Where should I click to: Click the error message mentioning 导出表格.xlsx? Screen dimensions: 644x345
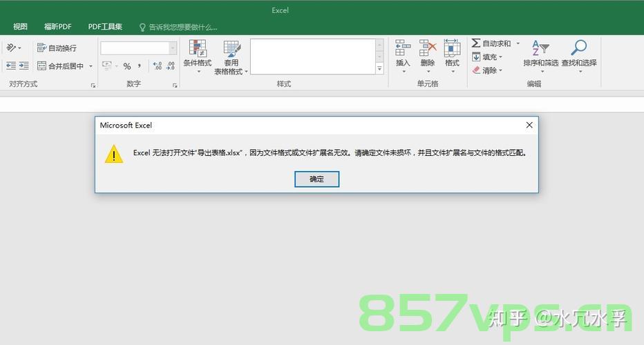pos(330,152)
